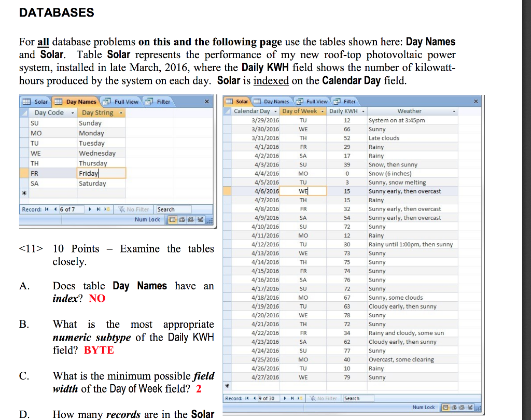Click previous record arrow in Day Names navigation
Screen dimensions: 531x420
54,209
